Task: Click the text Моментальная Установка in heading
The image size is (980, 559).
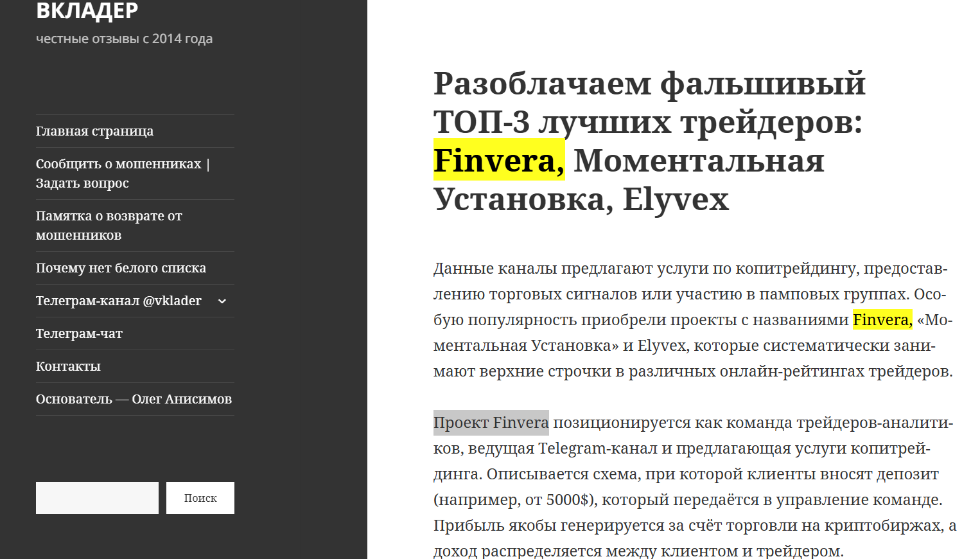Action: [x=629, y=179]
